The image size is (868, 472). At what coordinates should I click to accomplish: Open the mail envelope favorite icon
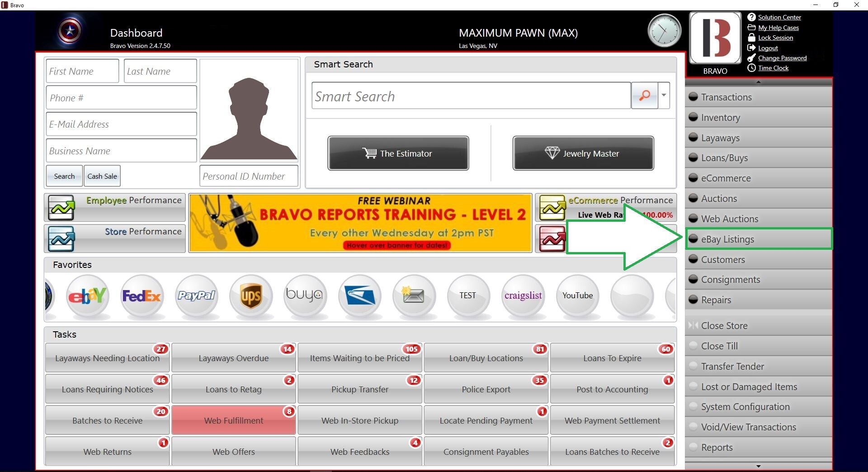(414, 296)
